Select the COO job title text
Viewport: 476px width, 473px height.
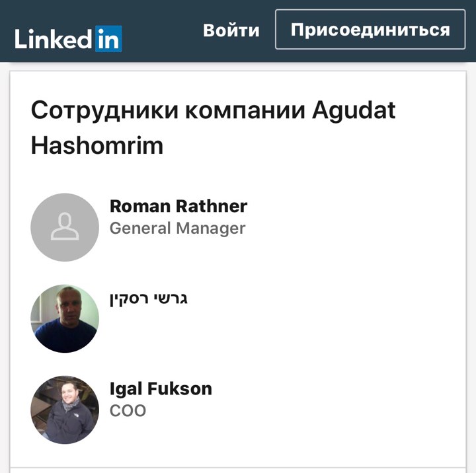pos(128,410)
